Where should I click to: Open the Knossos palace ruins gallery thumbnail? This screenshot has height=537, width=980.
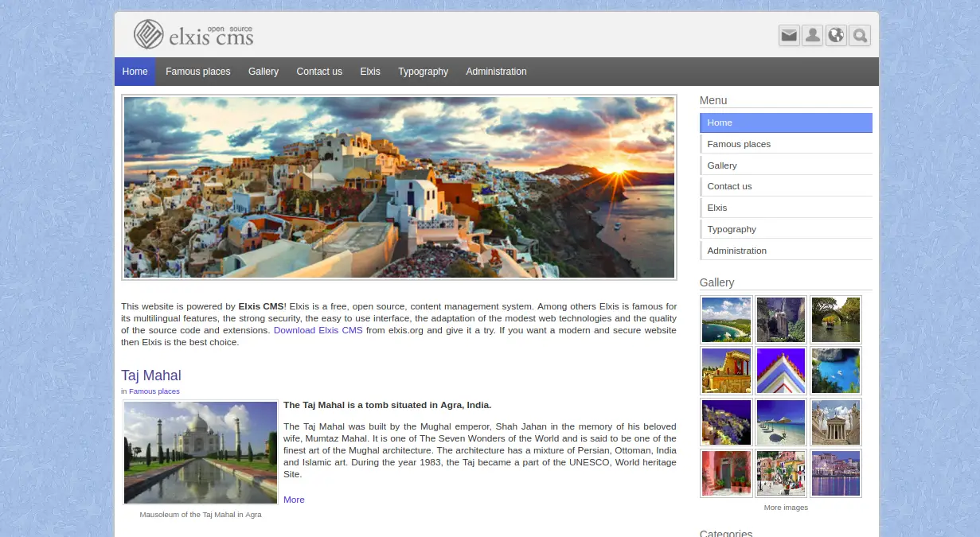click(726, 371)
